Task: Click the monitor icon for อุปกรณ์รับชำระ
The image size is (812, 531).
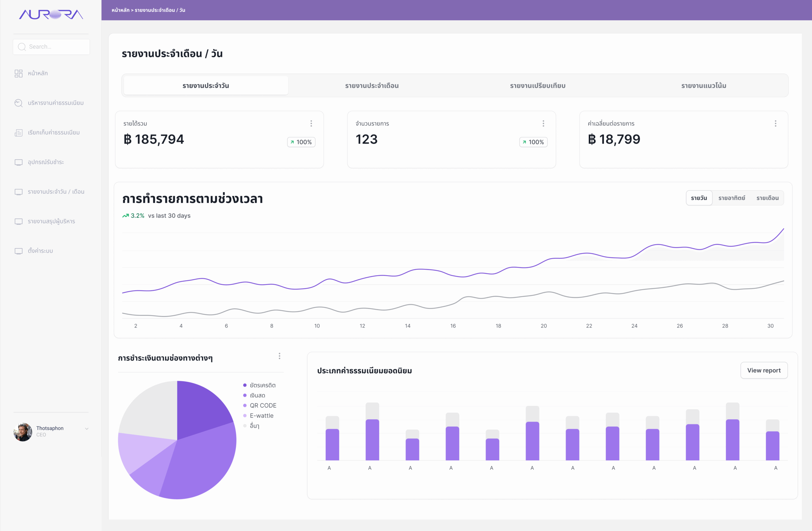Action: coord(18,162)
